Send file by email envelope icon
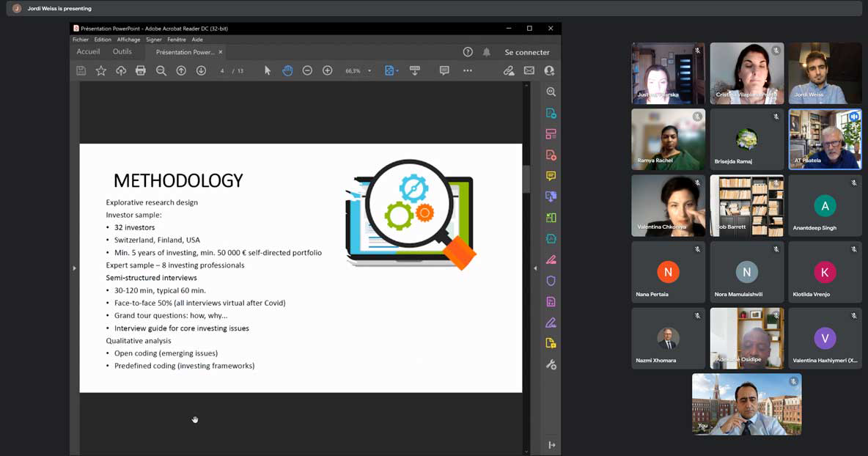Image resolution: width=868 pixels, height=456 pixels. click(x=529, y=70)
